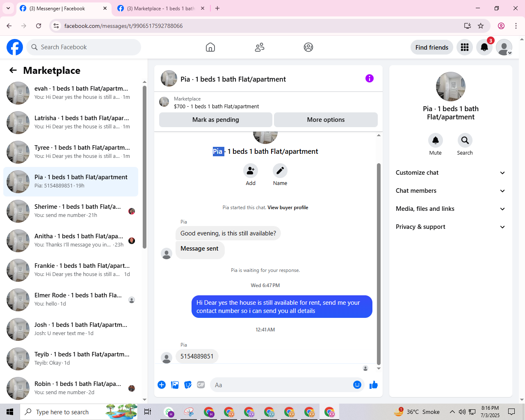This screenshot has width=525, height=420.
Task: Click the browser address bar URL
Action: [123, 26]
